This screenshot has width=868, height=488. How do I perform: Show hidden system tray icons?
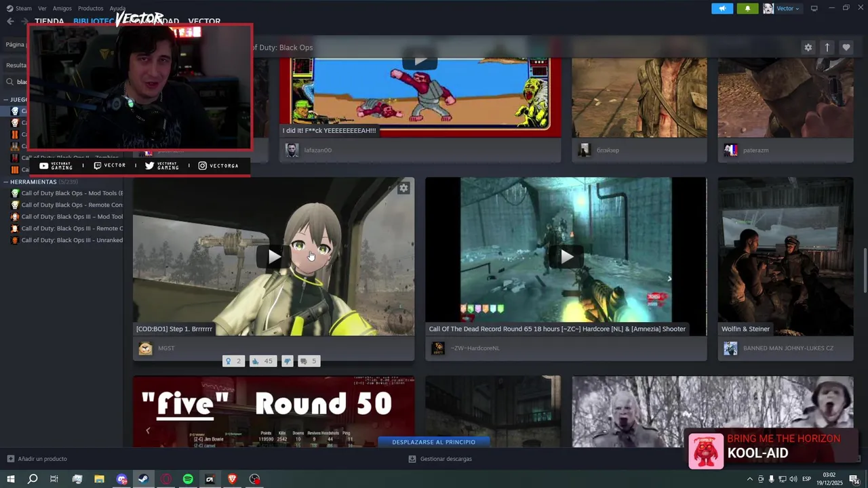point(749,479)
